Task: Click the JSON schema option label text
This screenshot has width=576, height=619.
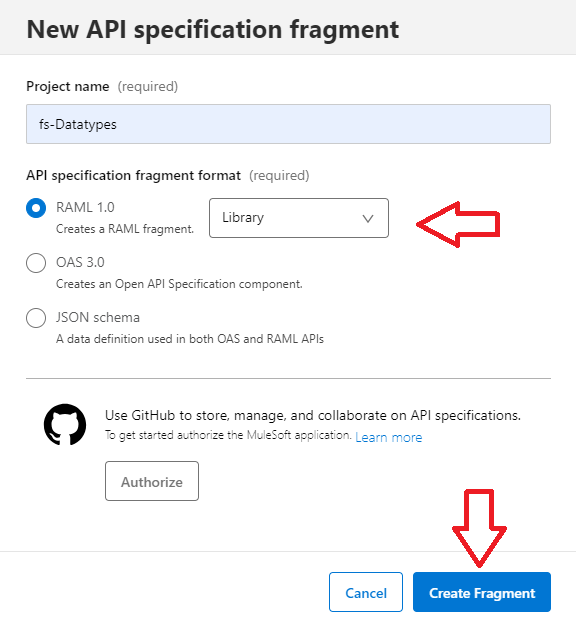Action: coord(98,317)
